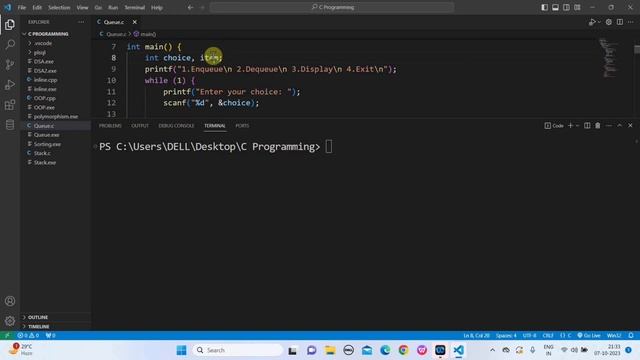The image size is (640, 360).
Task: Open Source Control view
Action: click(10, 64)
